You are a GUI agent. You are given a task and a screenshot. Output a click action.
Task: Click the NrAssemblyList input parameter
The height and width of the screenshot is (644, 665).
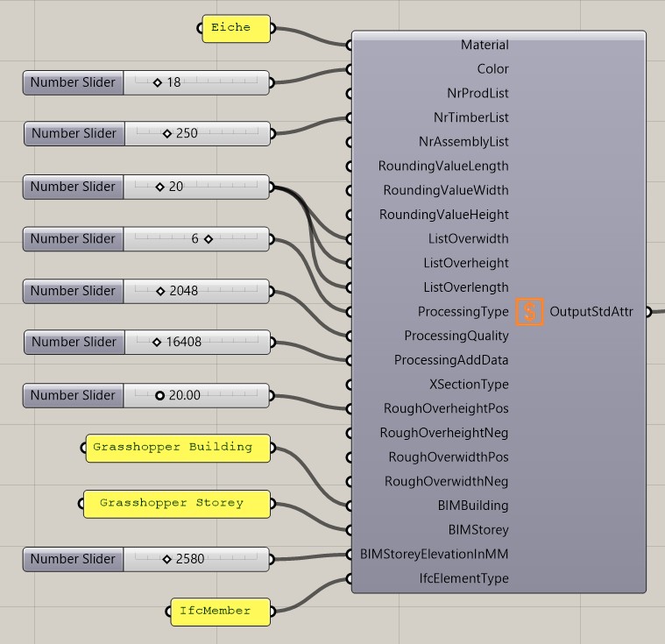463,141
